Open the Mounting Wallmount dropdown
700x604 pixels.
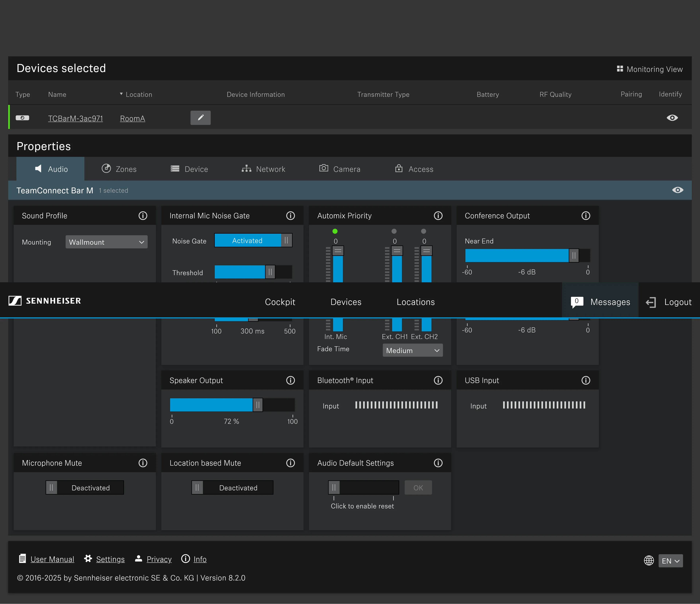pyautogui.click(x=106, y=242)
